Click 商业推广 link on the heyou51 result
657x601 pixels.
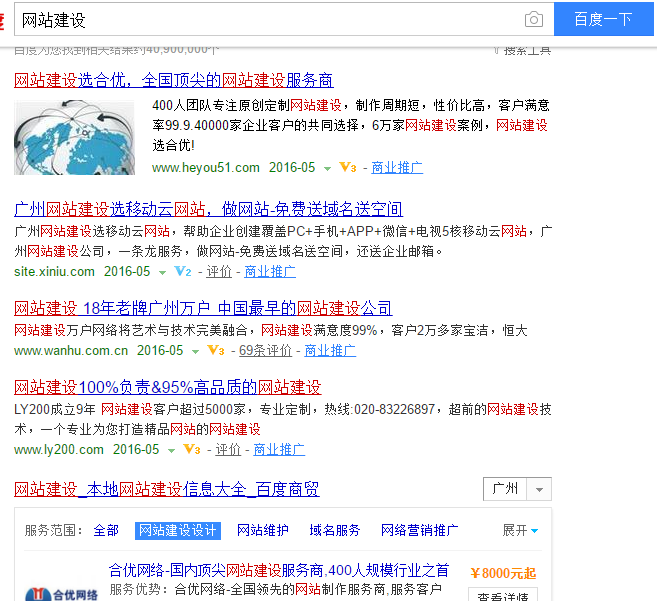click(397, 168)
